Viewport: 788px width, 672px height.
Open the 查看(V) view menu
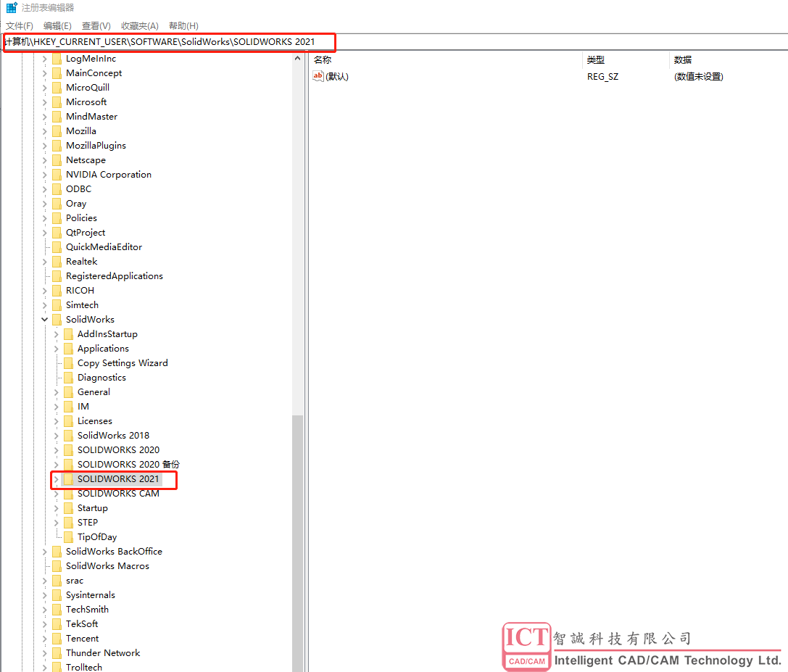96,26
